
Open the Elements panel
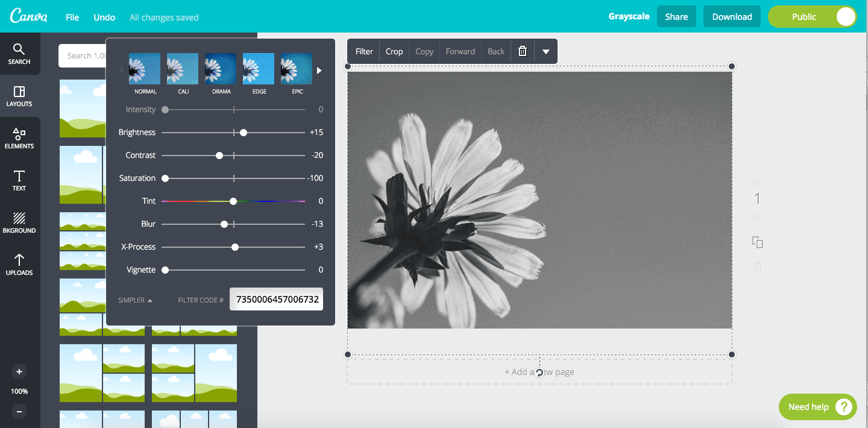tap(19, 138)
